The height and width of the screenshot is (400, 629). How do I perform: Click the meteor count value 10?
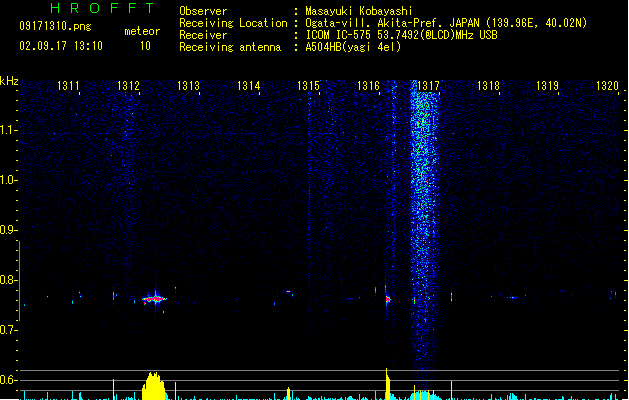(145, 46)
